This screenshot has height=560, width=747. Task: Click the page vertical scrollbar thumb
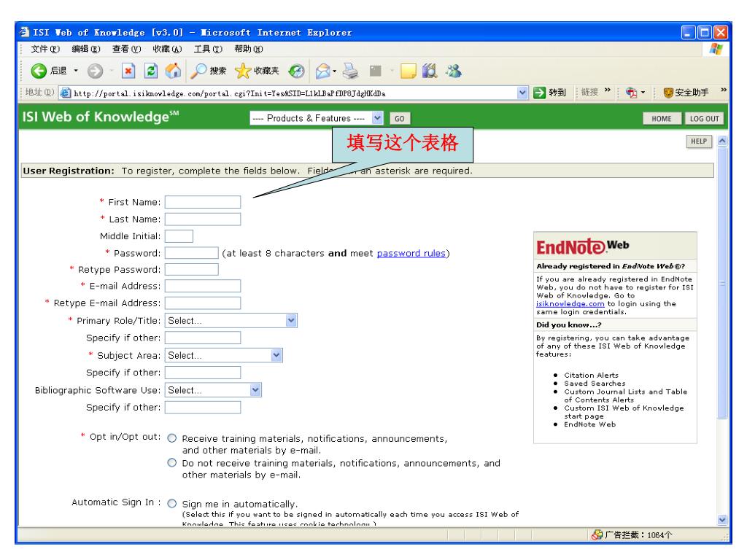point(722,282)
